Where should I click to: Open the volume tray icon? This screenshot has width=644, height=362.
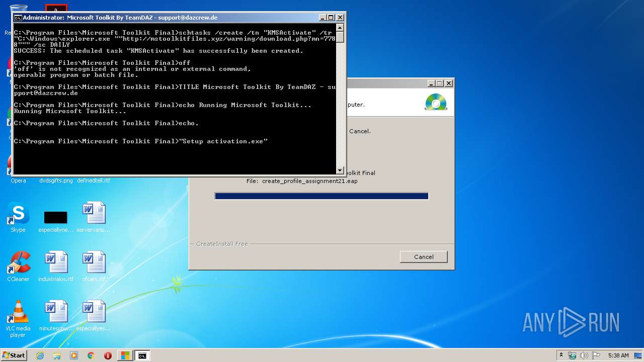pyautogui.click(x=584, y=355)
